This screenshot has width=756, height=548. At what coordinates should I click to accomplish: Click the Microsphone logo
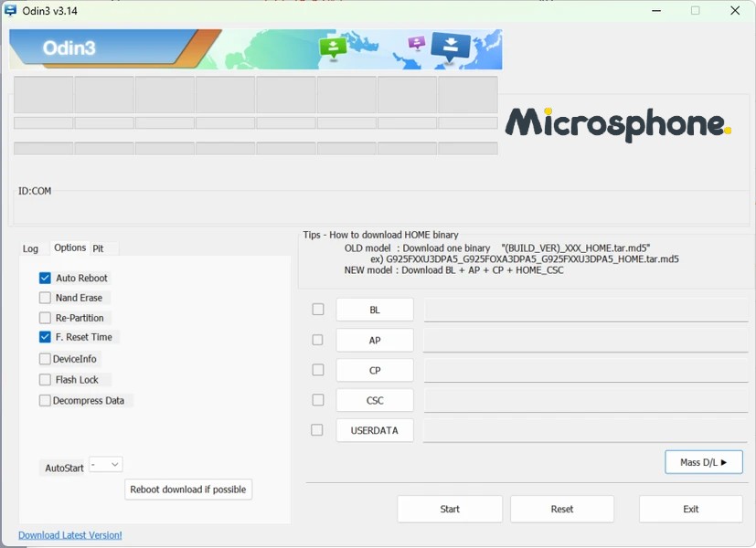pyautogui.click(x=618, y=122)
